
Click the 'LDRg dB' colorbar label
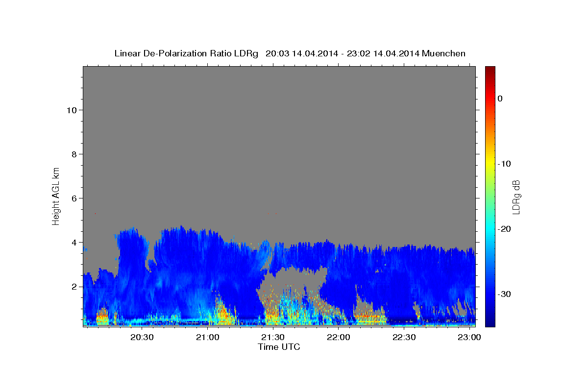(x=515, y=196)
